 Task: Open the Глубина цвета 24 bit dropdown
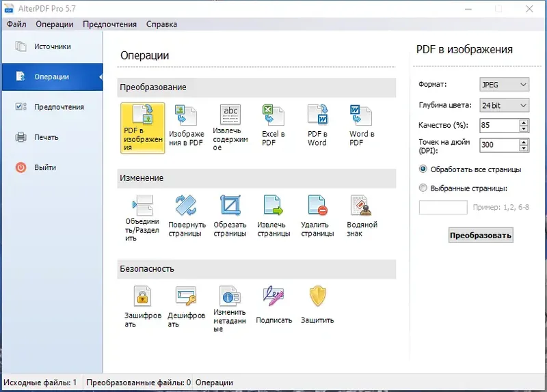pyautogui.click(x=504, y=105)
